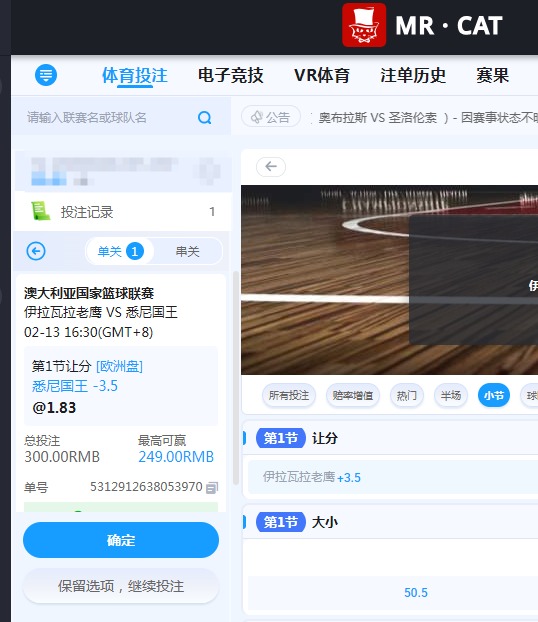Open the blue round menu icon
Viewport: 538px width, 622px height.
point(46,75)
